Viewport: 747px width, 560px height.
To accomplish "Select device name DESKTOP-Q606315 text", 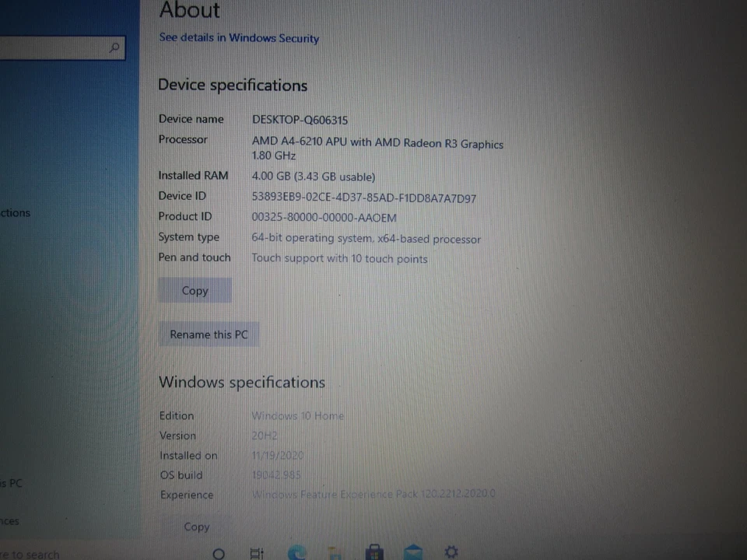I will [x=300, y=120].
